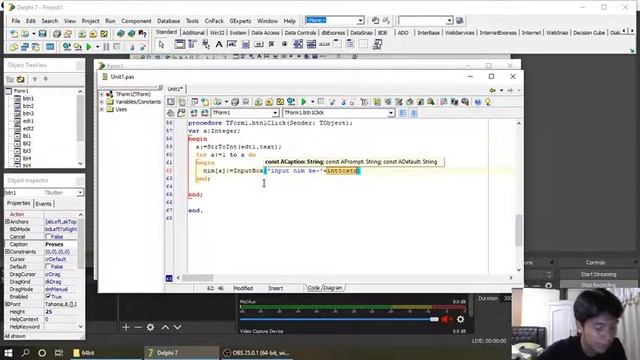The height and width of the screenshot is (360, 640).
Task: Open the CnPack menu
Action: pos(214,21)
